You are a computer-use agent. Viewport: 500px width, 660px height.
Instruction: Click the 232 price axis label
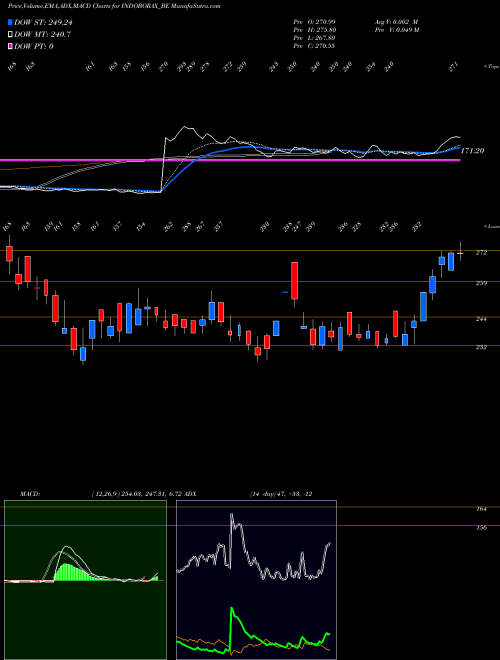coord(481,347)
